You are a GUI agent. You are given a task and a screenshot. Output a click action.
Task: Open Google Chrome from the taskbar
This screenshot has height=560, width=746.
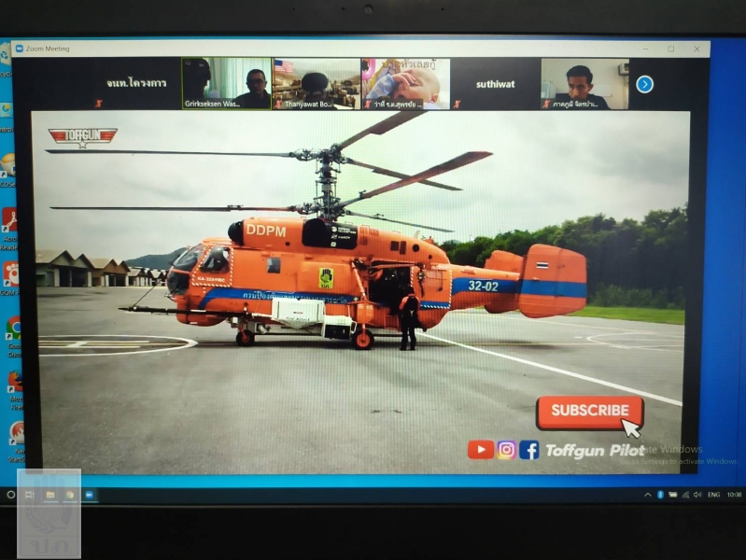(x=69, y=495)
